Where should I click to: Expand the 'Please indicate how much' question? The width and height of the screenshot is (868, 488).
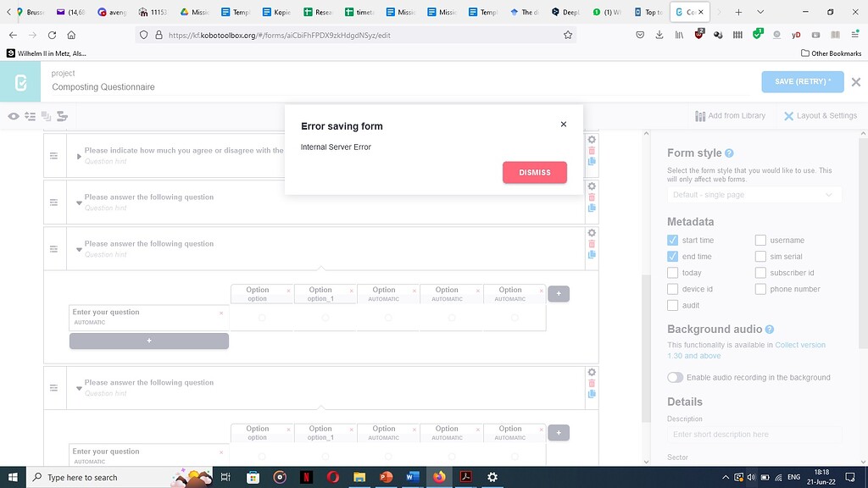pyautogui.click(x=79, y=156)
